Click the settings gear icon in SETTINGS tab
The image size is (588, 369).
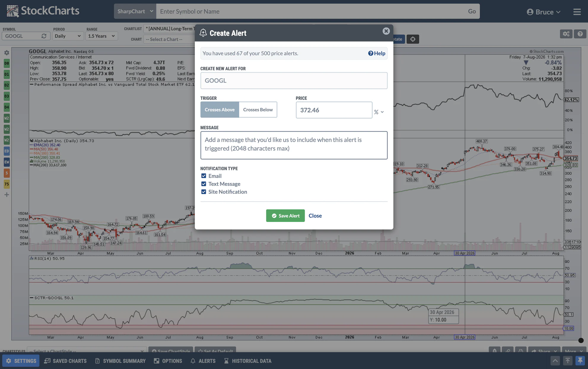tap(9, 361)
